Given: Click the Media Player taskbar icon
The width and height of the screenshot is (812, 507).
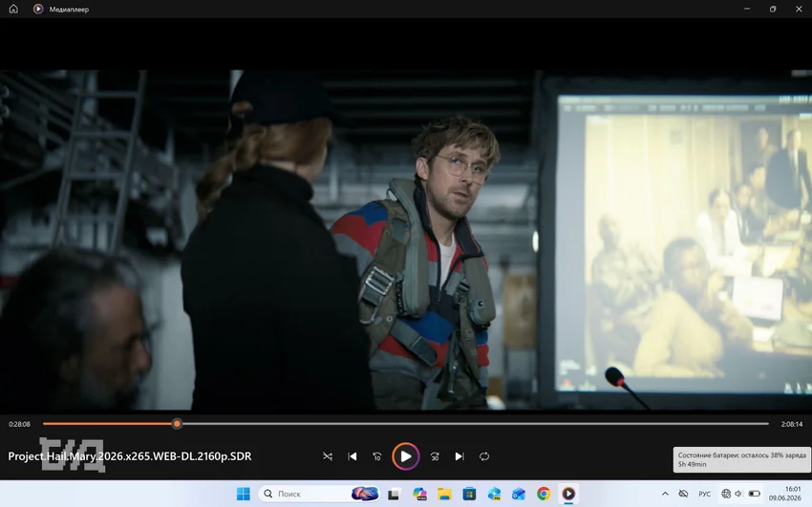Looking at the screenshot, I should [x=568, y=494].
